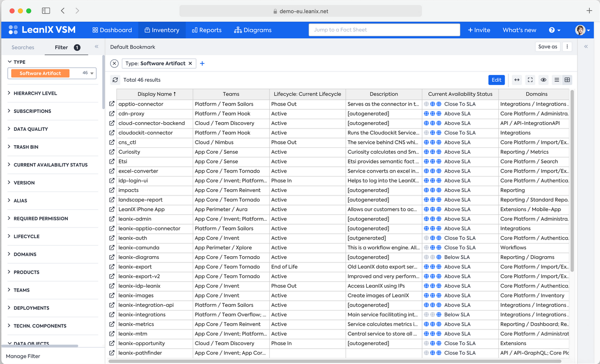Screen dimensions: 600x364
Task: Open the leanix-diagrams row external link icon
Action: 112,257
